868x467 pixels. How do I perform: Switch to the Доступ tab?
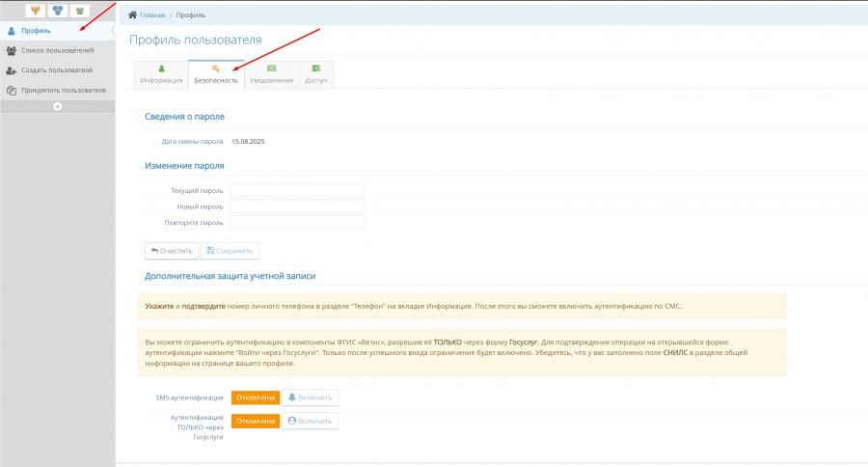pyautogui.click(x=316, y=75)
